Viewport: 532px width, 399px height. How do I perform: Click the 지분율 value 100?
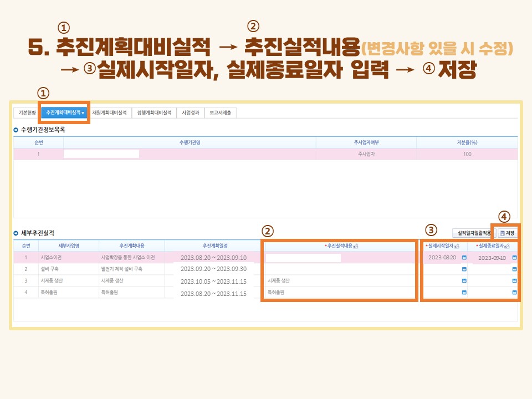467,154
